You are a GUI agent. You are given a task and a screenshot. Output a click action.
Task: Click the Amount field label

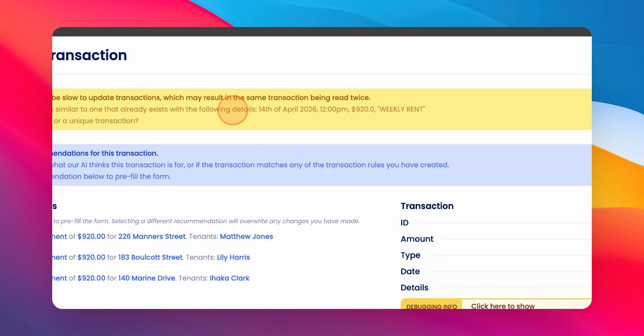(417, 239)
